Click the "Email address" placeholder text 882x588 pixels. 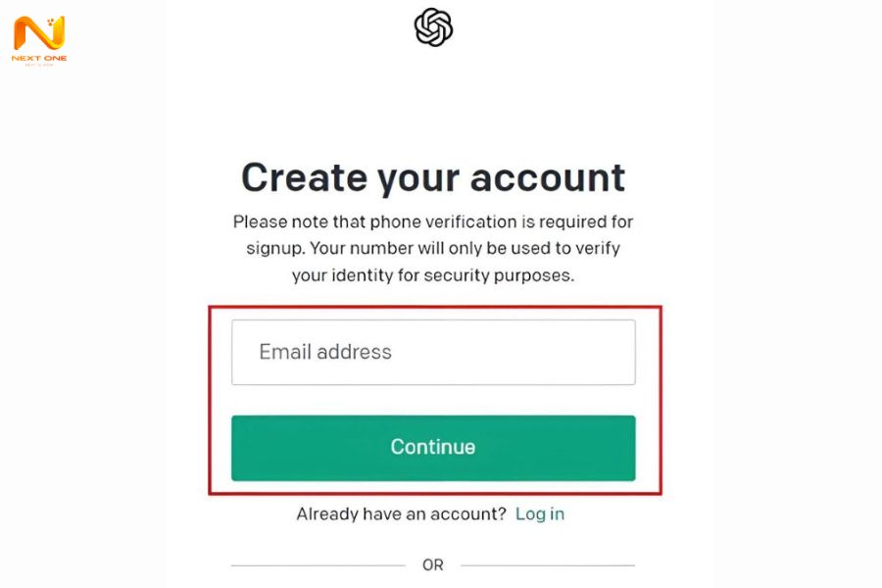pos(325,352)
